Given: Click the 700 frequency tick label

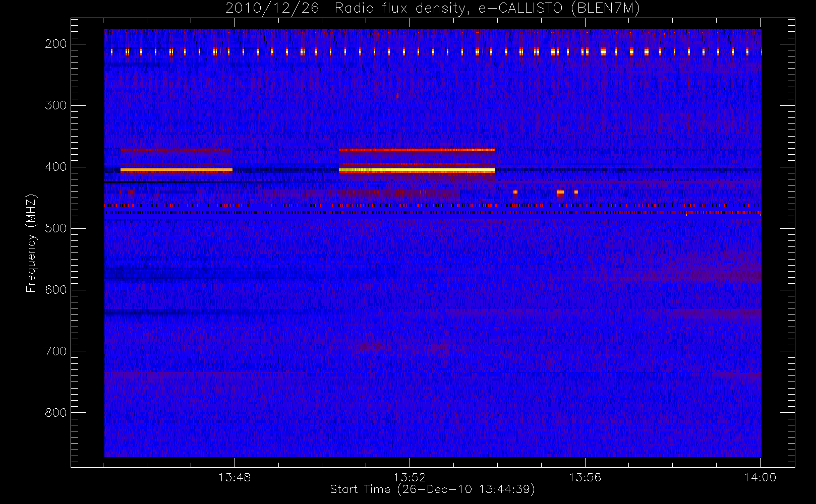Looking at the screenshot, I should pos(56,351).
